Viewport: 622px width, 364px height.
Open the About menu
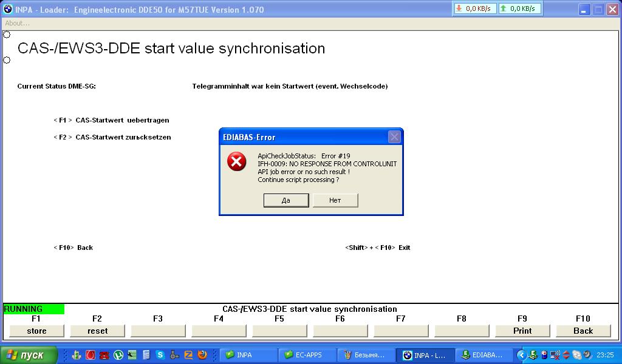click(x=17, y=23)
